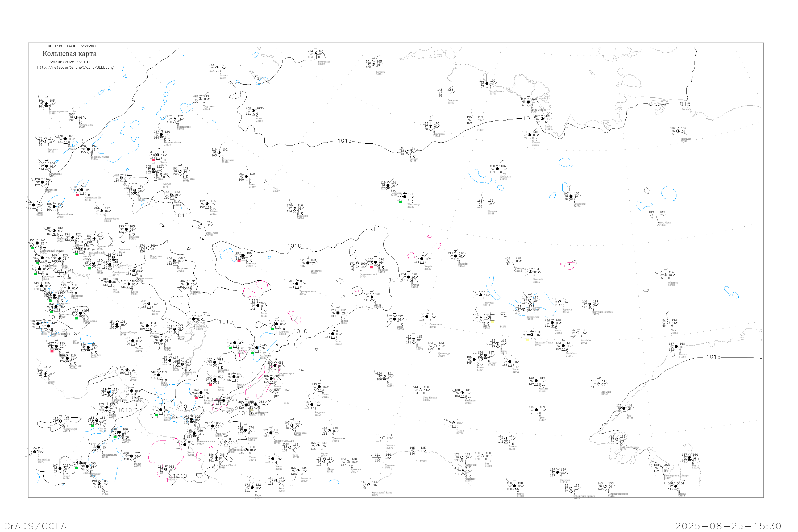Viewport: 798px width, 532px height.
Task: Click the 2025-08-25-15:30 timestamp footer
Action: 728,526
